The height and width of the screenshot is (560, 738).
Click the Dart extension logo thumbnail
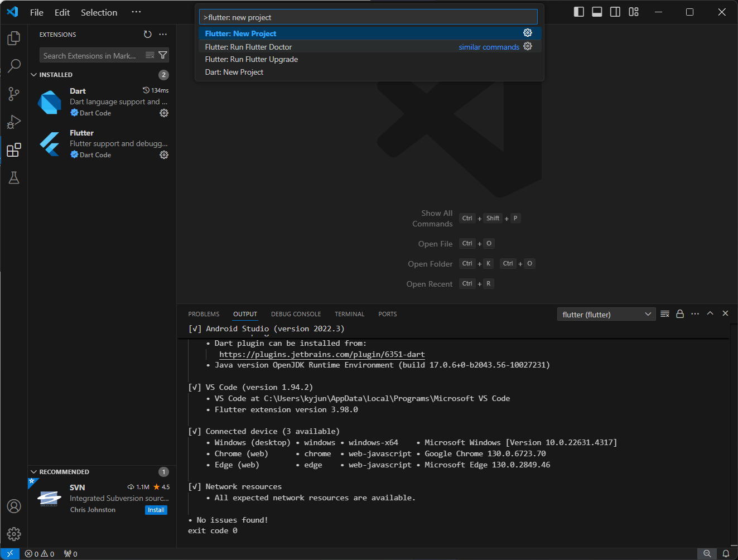(50, 103)
